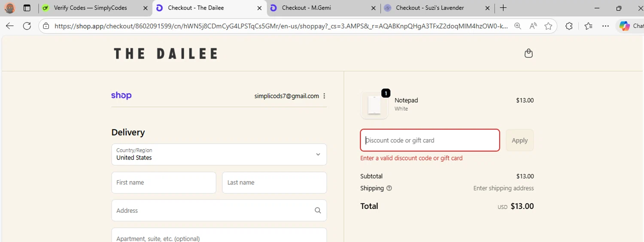The image size is (644, 242).
Task: Click 'Enter shipping address' text
Action: (504, 188)
